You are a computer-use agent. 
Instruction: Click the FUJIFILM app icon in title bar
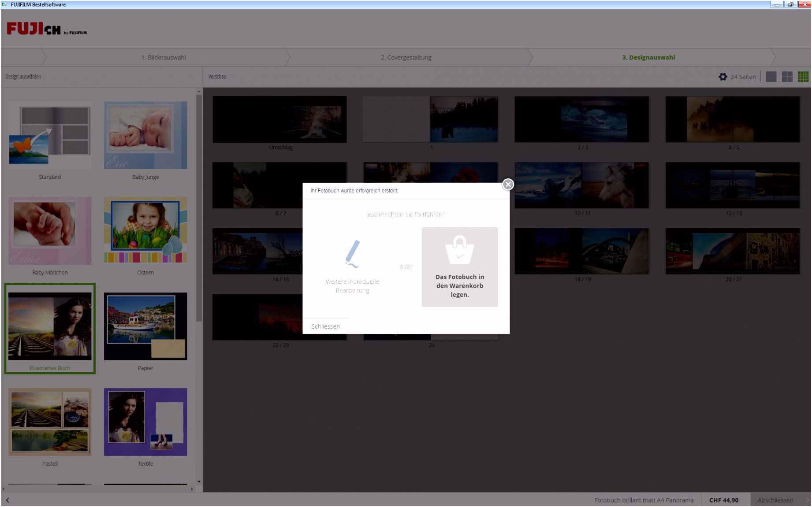point(4,4)
